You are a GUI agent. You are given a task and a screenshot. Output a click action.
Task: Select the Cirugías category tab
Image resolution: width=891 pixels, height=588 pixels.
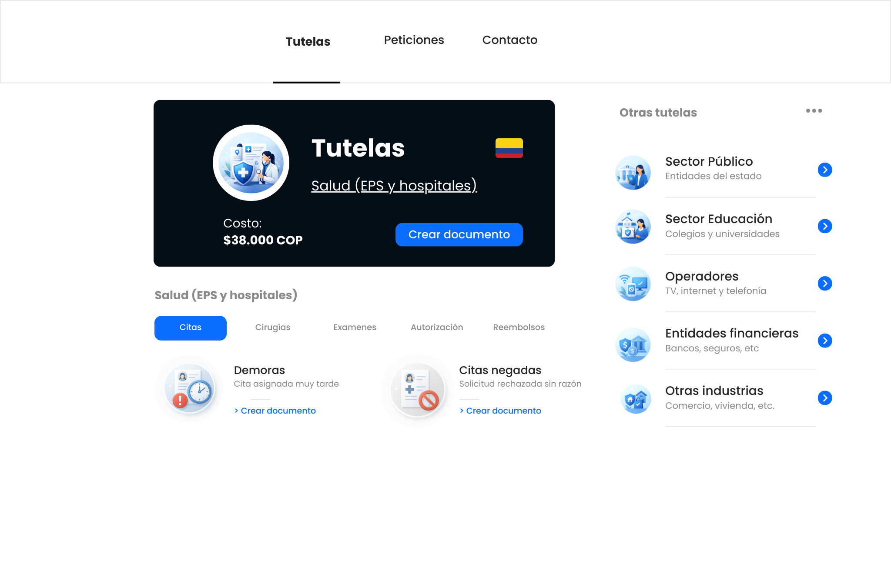[273, 327]
